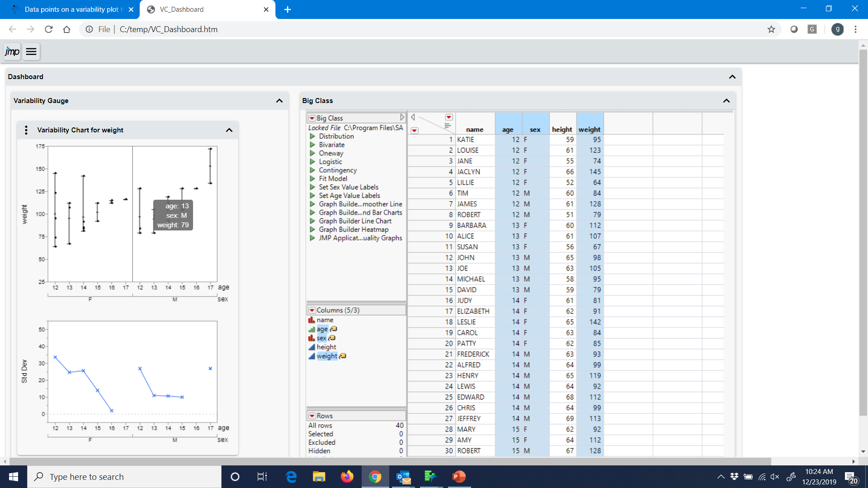Screen dimensions: 868x488
Task: Open Google Chrome from taskbar
Action: (375, 477)
